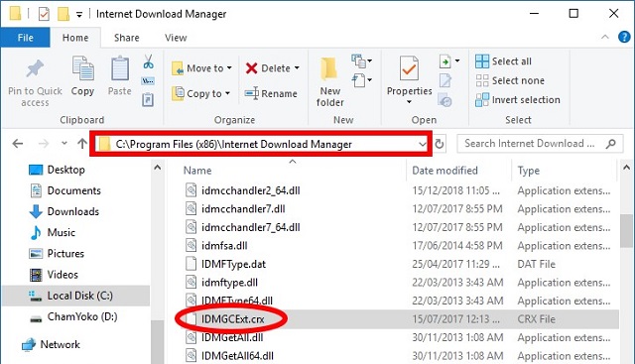Click the Copy path icon
Screen dimensions: 635x364
[x=148, y=81]
